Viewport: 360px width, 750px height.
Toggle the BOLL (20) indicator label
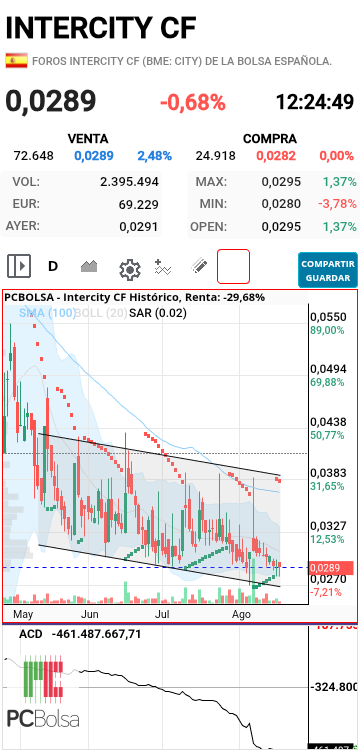pos(101,313)
